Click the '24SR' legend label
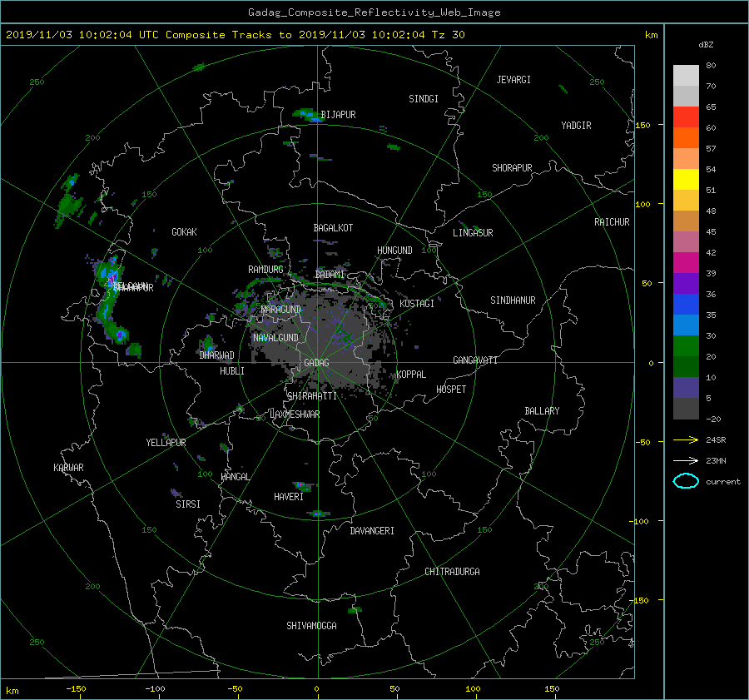This screenshot has height=700, width=749. coord(716,439)
